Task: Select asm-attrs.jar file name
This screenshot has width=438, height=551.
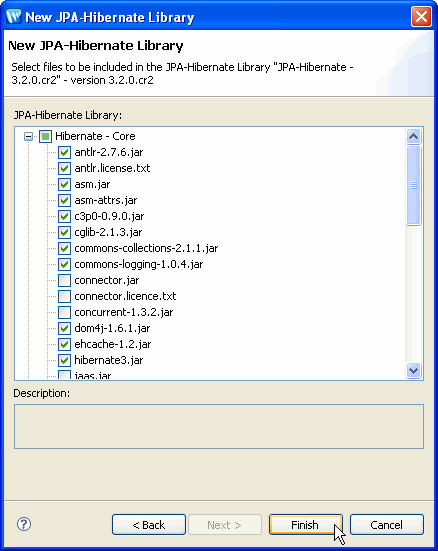Action: click(x=105, y=200)
